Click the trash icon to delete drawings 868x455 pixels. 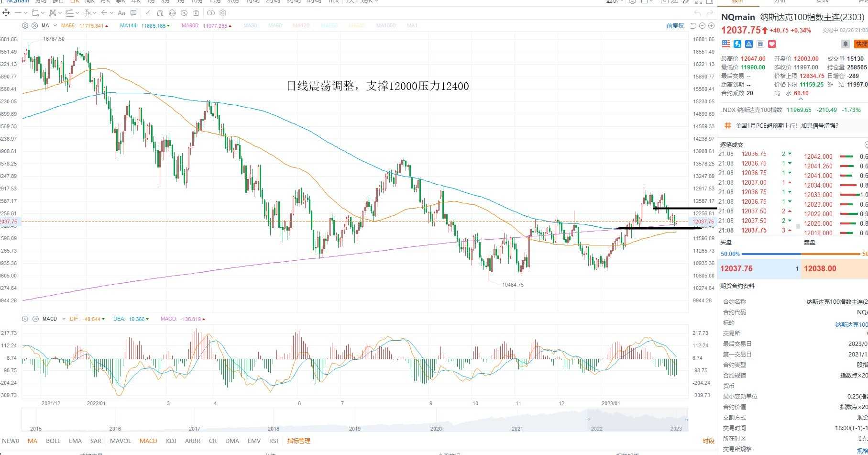pyautogui.click(x=196, y=13)
